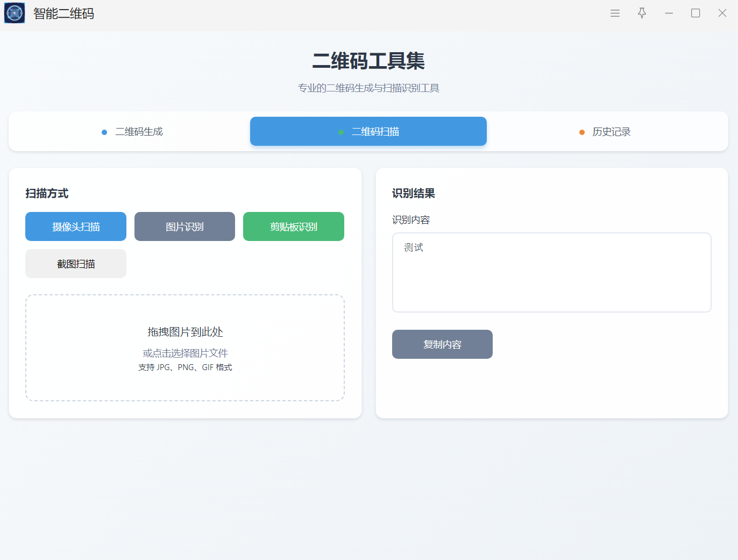Switch to the 二维码生成 tab
The image size is (738, 560).
(x=132, y=132)
